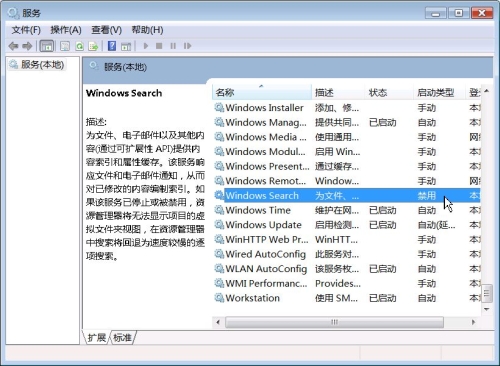Viewport: 500px width, 366px height.
Task: Click the Back arrow toolbar icon
Action: (x=13, y=46)
